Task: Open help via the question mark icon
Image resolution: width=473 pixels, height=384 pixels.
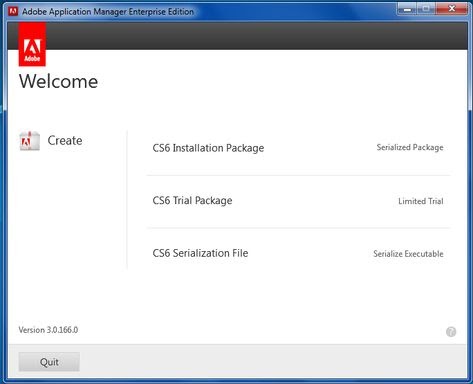Action: 451,332
